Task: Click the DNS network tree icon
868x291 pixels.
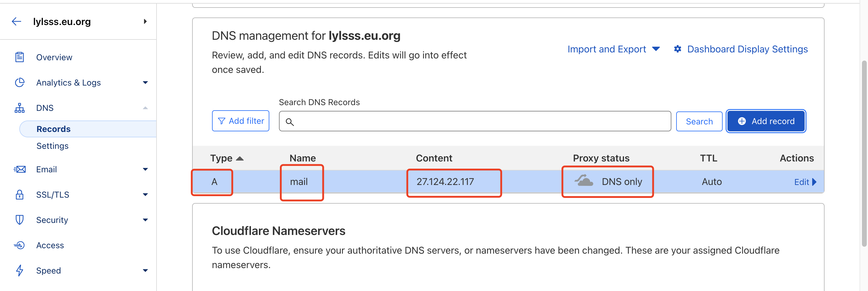Action: click(20, 108)
